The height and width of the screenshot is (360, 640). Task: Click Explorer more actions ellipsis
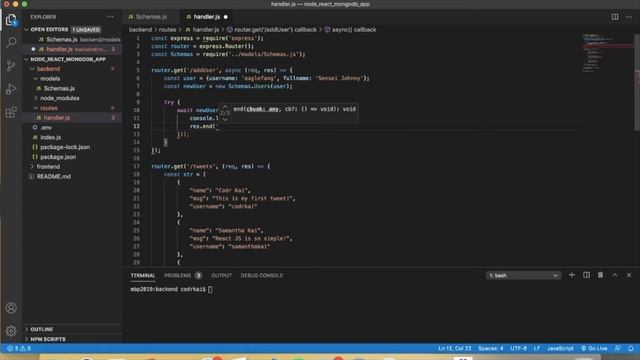(x=111, y=17)
